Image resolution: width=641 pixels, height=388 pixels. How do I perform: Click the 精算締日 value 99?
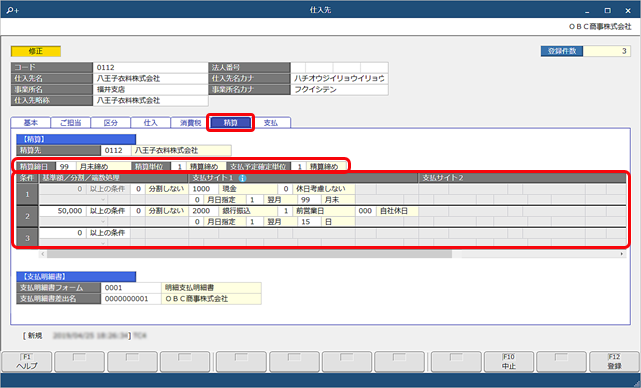pos(65,167)
